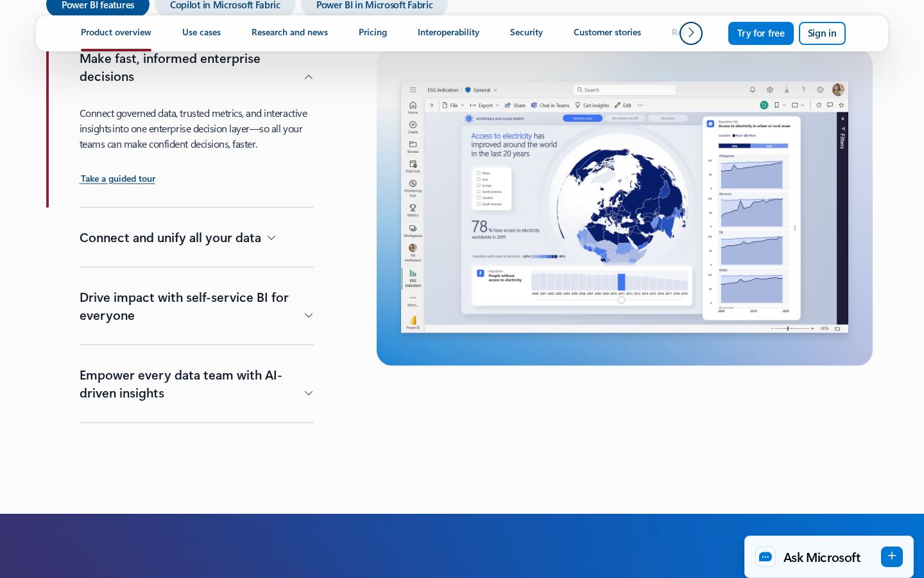This screenshot has width=924, height=578.
Task: Click the Try for free button
Action: (x=761, y=33)
